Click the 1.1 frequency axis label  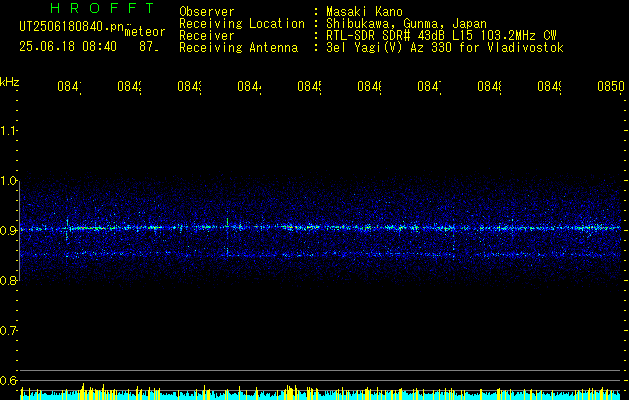point(9,130)
